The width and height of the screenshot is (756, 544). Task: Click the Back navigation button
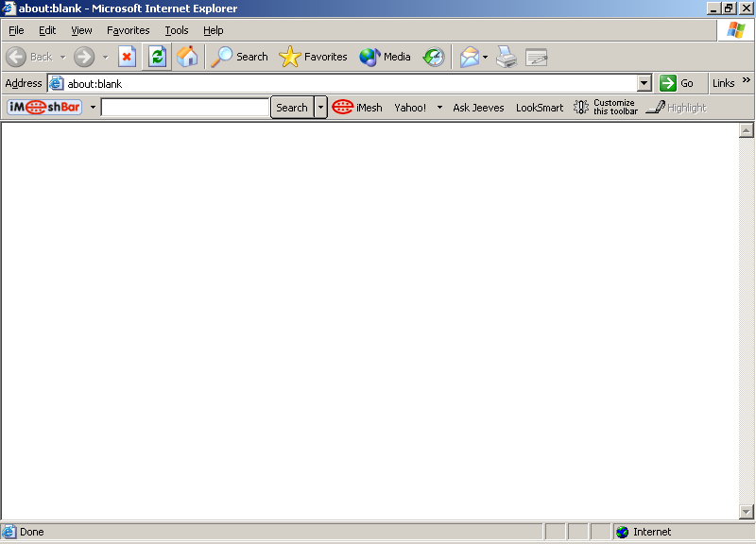(29, 57)
